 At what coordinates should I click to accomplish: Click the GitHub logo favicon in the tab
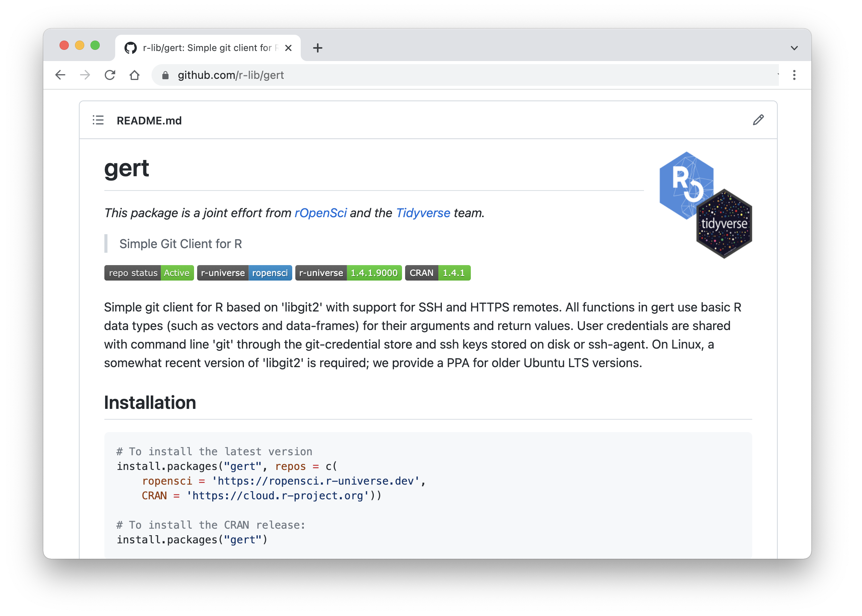click(x=131, y=48)
